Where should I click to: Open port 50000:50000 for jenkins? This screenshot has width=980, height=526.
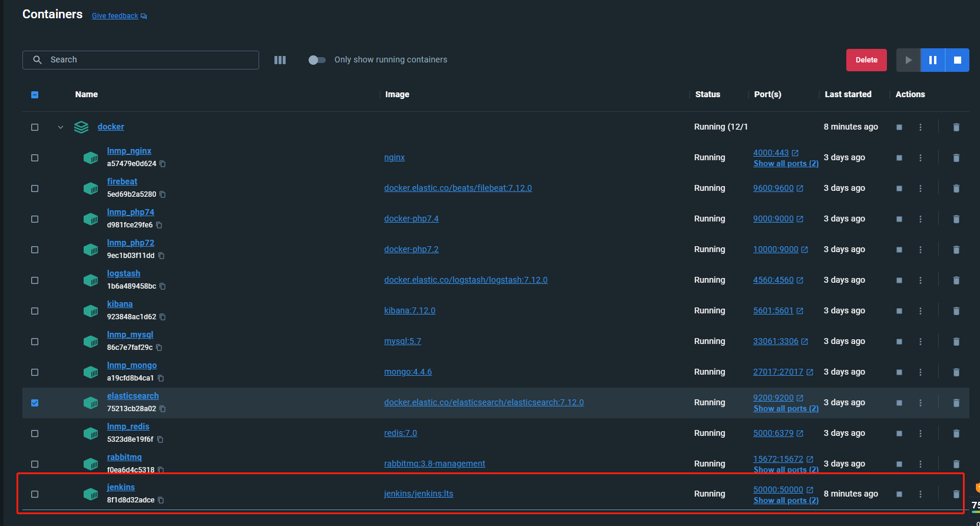click(x=783, y=489)
